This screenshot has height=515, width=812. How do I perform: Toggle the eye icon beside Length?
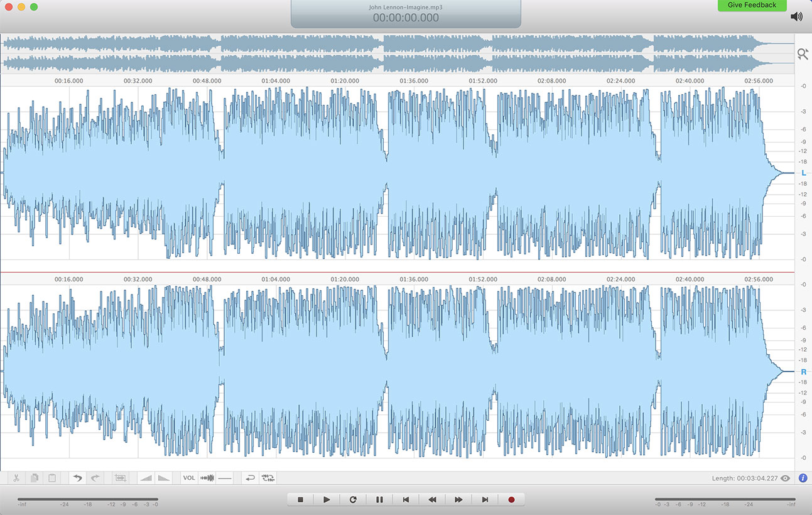785,479
